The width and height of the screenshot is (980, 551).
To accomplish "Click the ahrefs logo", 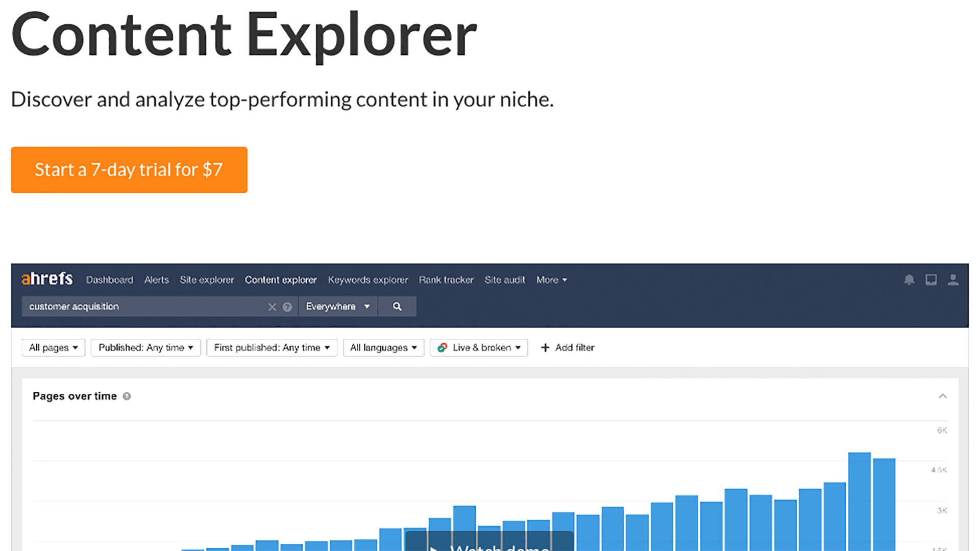I will coord(47,279).
